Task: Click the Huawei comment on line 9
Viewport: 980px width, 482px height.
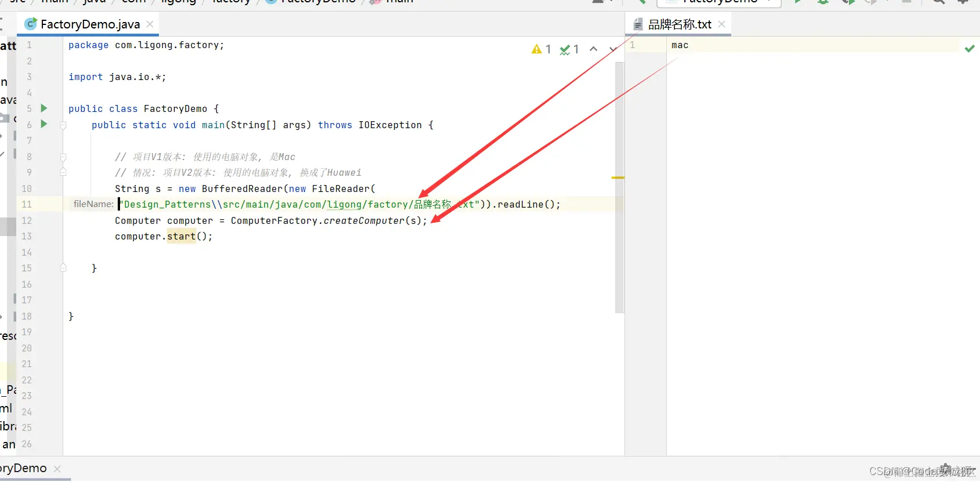Action: [x=238, y=173]
